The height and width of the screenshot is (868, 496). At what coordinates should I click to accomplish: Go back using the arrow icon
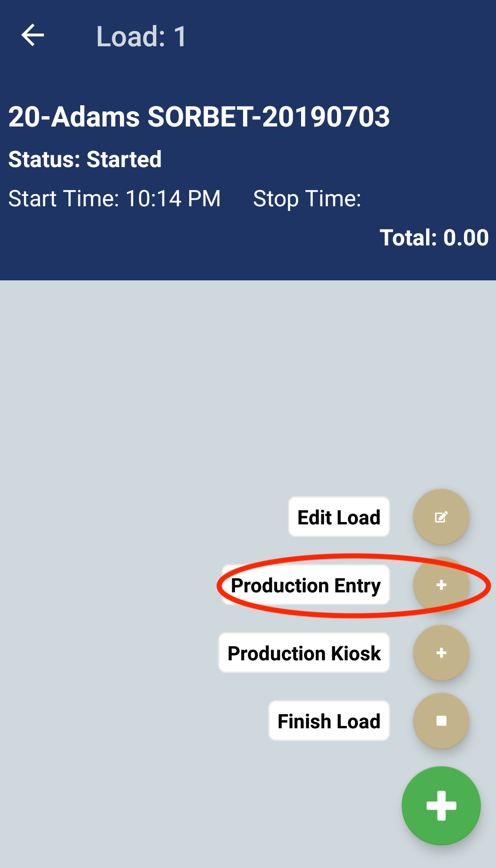(x=33, y=36)
